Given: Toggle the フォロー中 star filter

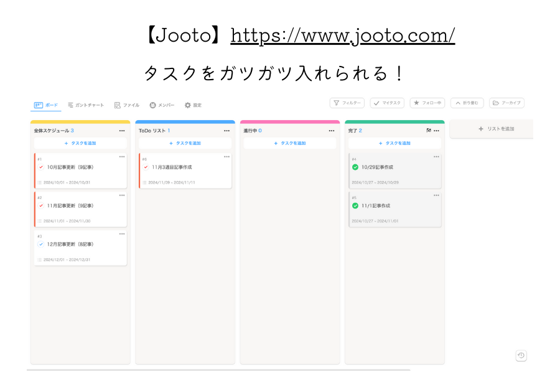Looking at the screenshot, I should tap(426, 103).
